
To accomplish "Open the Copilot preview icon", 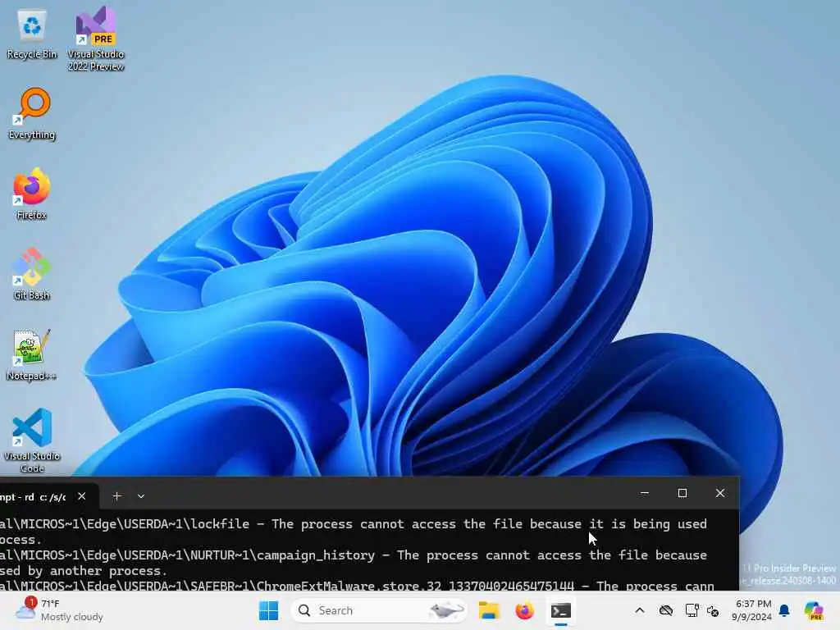I will click(x=814, y=610).
